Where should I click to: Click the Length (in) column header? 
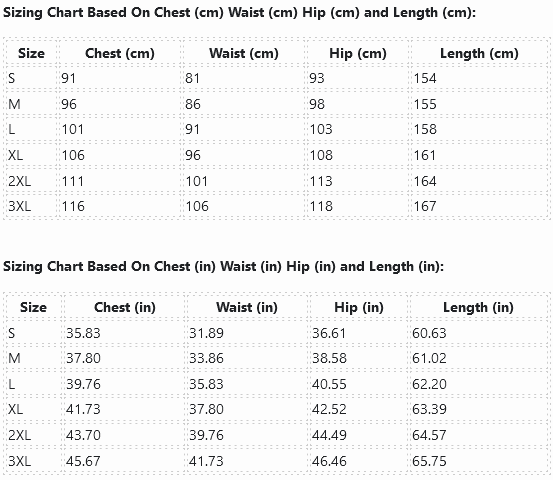[x=478, y=308]
